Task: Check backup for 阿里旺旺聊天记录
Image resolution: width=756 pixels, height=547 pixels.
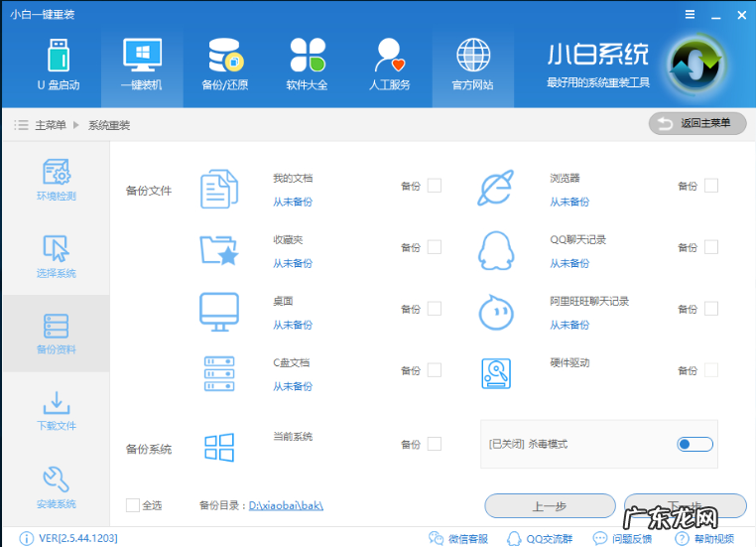Action: [x=711, y=309]
